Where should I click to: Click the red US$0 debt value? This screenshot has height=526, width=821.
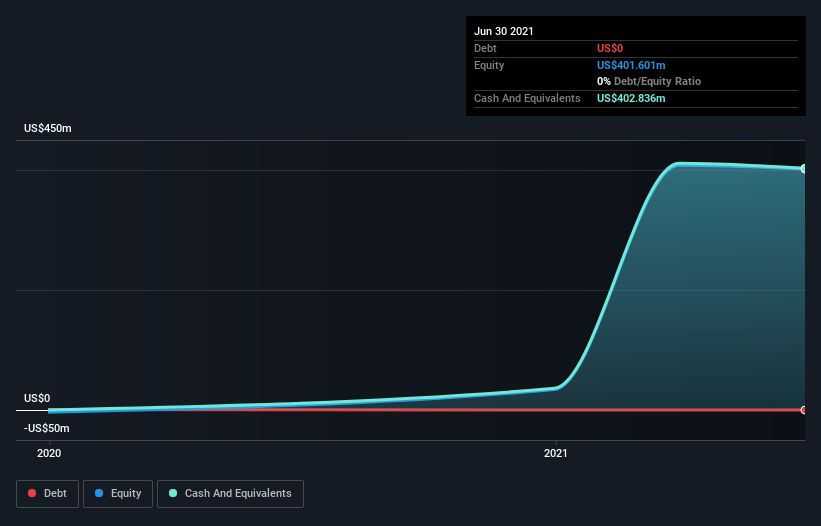point(610,48)
